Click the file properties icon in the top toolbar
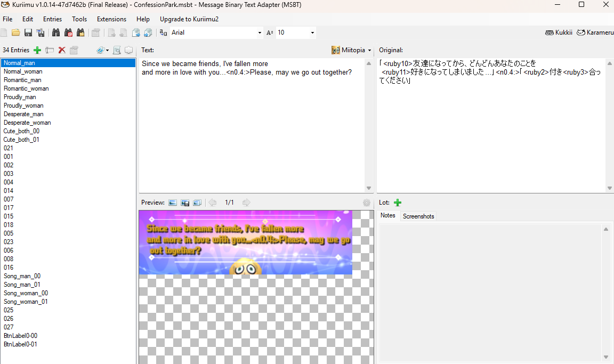Screen dimensions: 614x364 click(x=95, y=33)
